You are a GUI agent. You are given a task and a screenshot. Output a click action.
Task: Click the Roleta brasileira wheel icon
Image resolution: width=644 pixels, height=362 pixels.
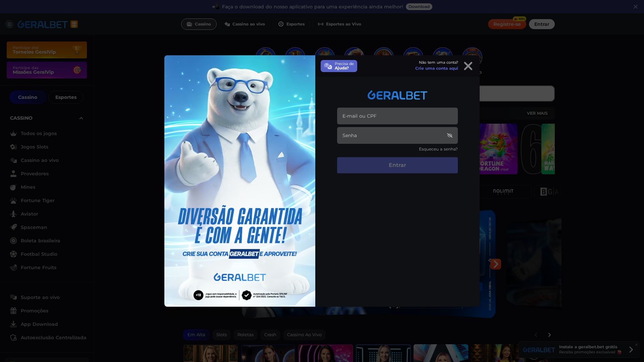(x=13, y=241)
